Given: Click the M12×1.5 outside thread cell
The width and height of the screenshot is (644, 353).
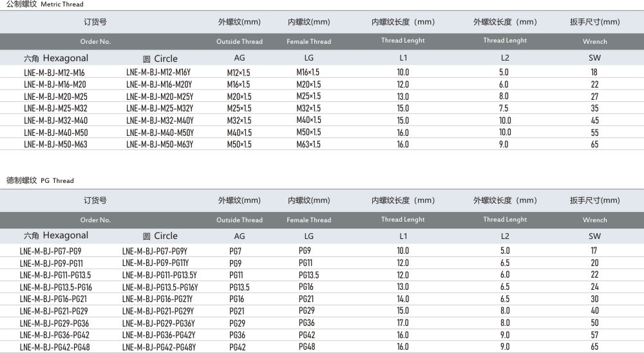Looking at the screenshot, I should (239, 73).
